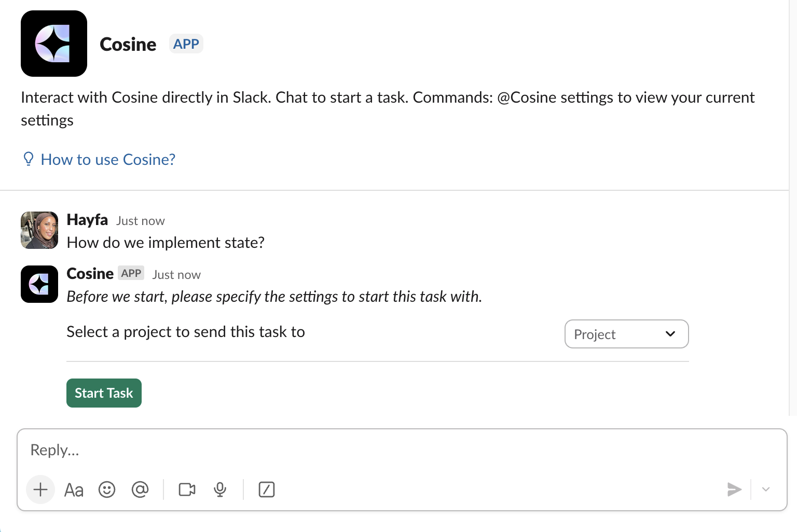Click the Hayfa username in message
This screenshot has height=532, width=797.
[87, 220]
